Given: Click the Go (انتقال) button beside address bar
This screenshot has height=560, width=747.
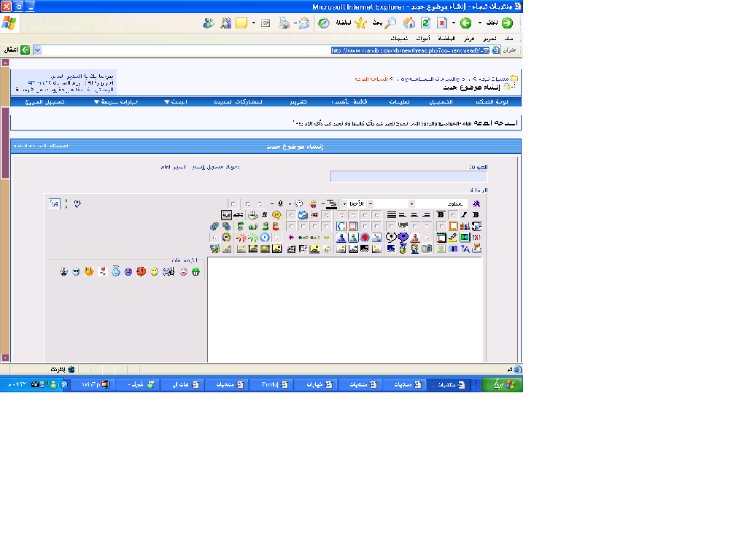Looking at the screenshot, I should 18,50.
